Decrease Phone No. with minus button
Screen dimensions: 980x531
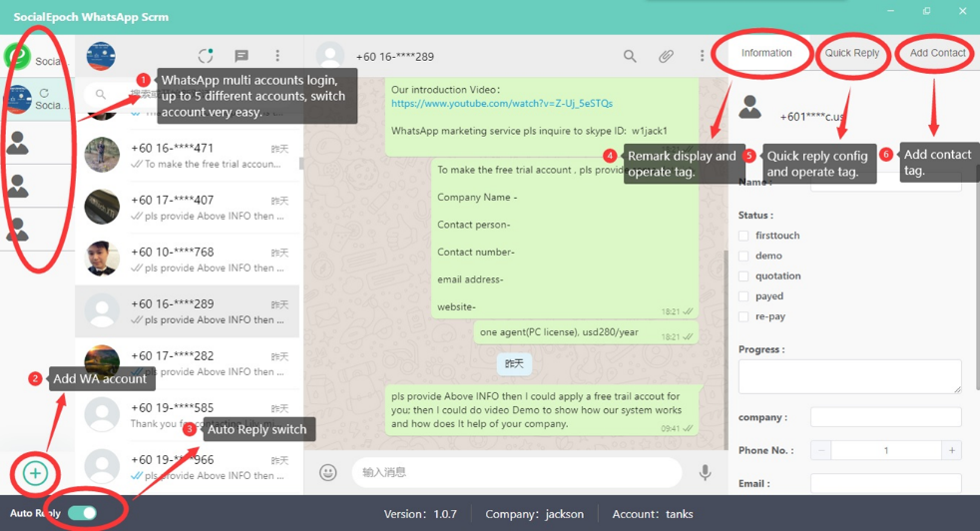point(820,450)
